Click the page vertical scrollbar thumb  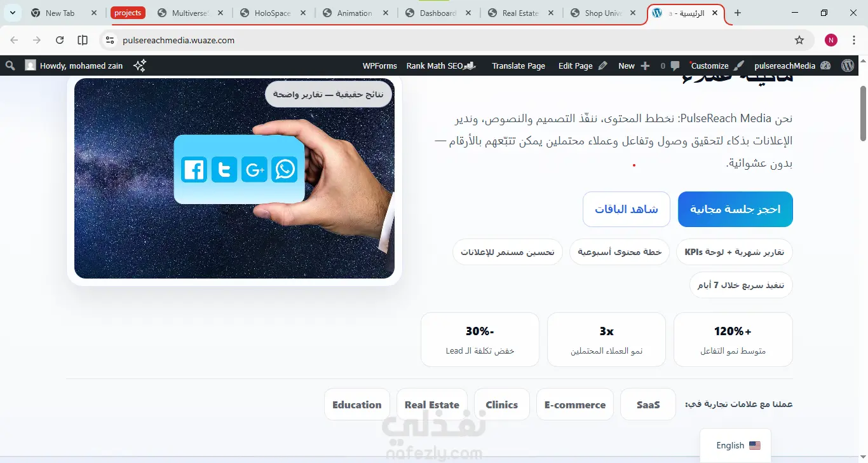[864, 113]
